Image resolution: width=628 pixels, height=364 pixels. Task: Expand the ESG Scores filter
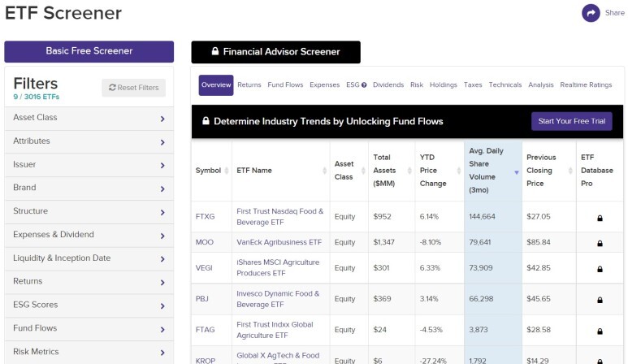pyautogui.click(x=89, y=305)
